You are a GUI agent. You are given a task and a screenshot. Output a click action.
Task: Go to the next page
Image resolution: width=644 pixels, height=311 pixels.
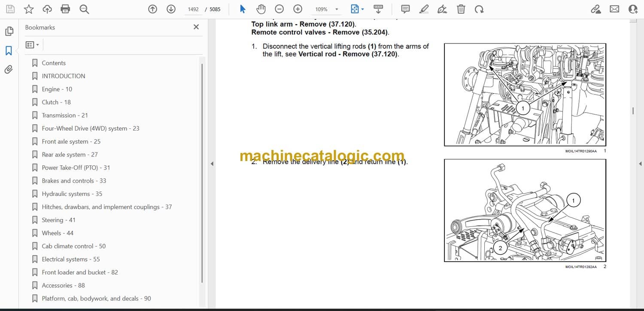point(171,9)
